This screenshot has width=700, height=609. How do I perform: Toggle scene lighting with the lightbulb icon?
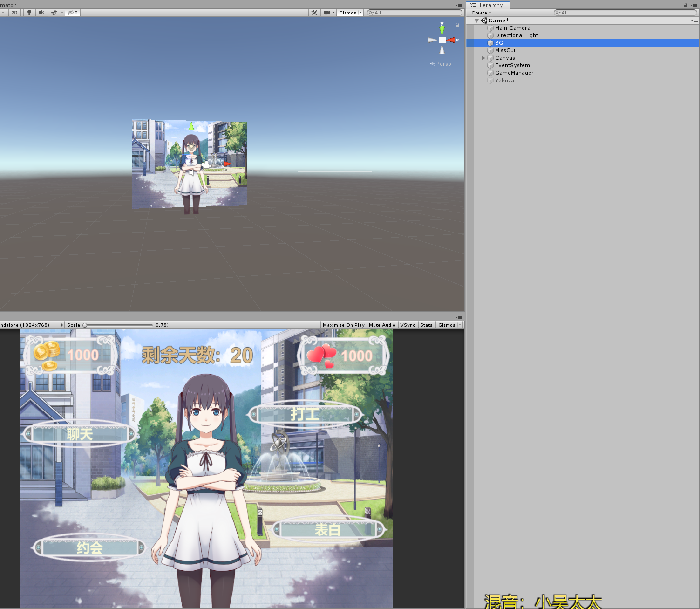coord(29,13)
